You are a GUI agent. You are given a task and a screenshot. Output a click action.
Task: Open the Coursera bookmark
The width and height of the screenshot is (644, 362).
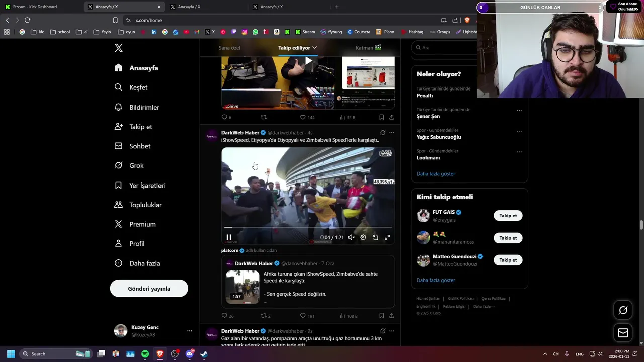point(358,32)
